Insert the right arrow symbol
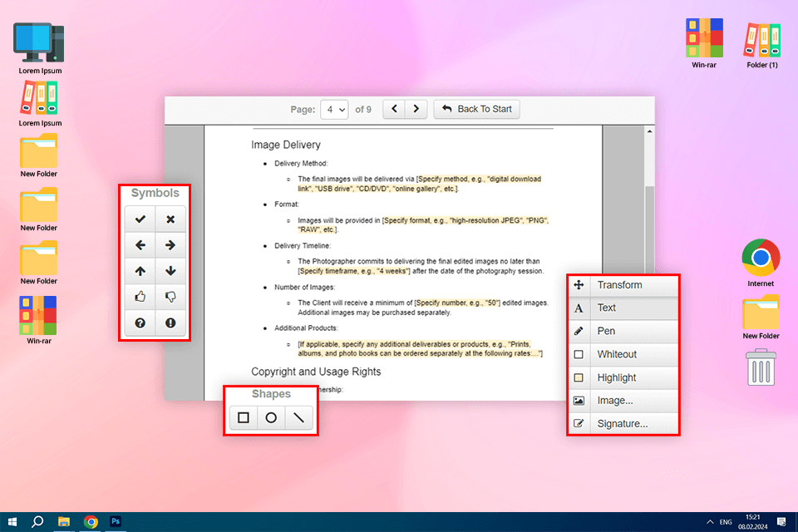The width and height of the screenshot is (798, 532). point(170,245)
